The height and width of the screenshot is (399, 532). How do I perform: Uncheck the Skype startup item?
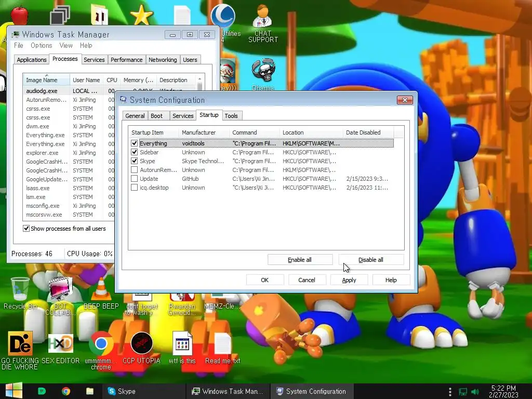coord(135,161)
